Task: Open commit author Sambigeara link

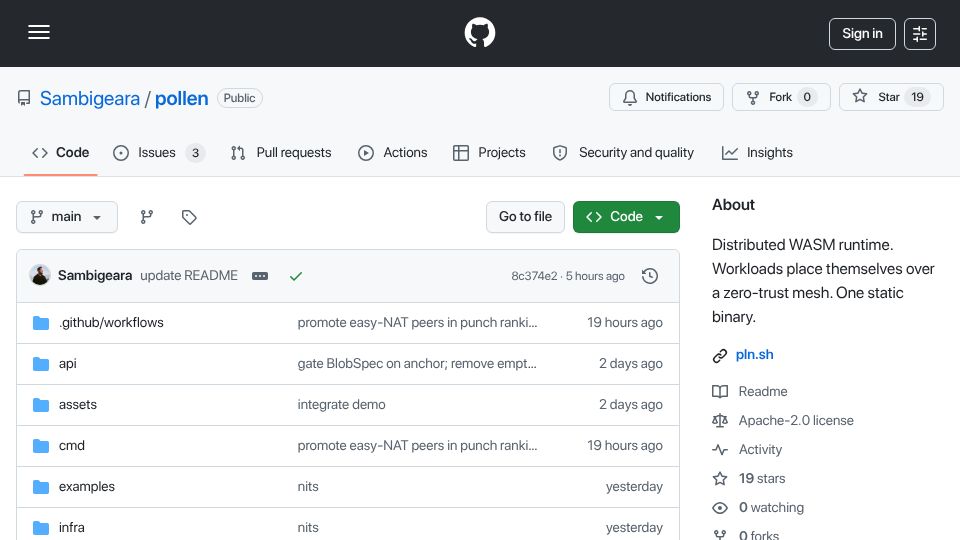Action: coord(95,276)
